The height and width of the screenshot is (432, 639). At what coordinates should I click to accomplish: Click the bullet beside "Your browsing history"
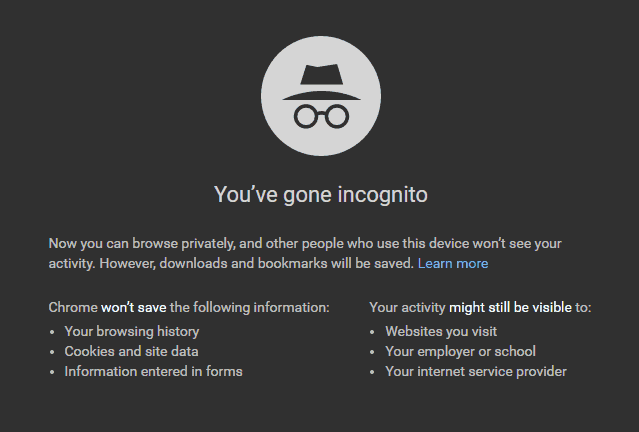tap(53, 332)
